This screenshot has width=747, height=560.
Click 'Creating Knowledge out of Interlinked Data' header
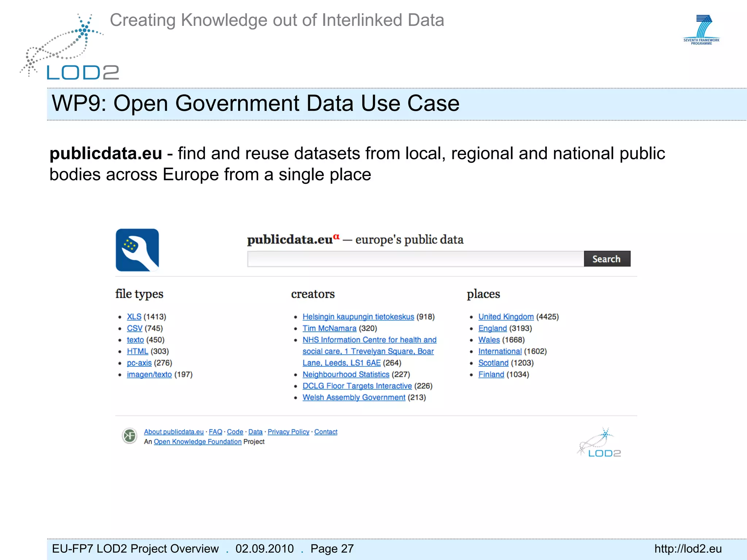[x=277, y=20]
